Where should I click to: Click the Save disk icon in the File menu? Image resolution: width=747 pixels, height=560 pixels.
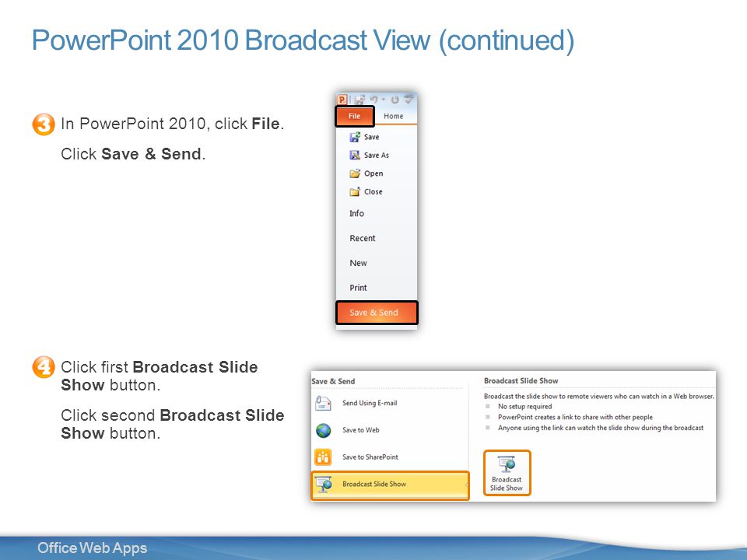coord(355,137)
